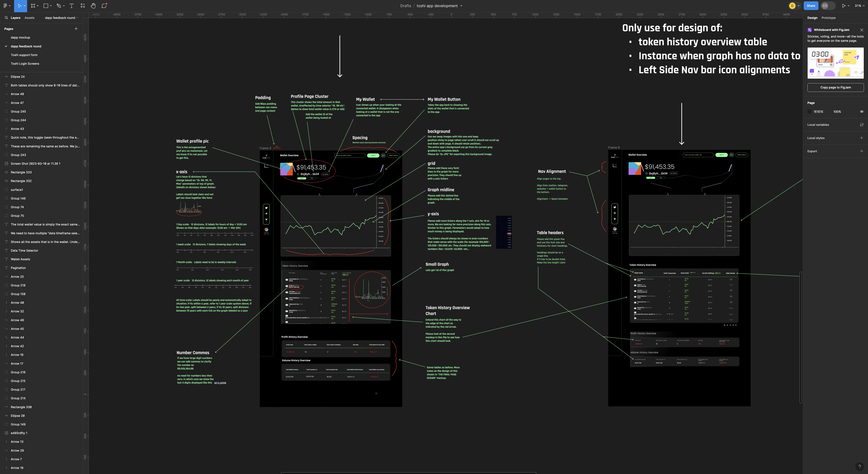Click the present play icon
The width and height of the screenshot is (868, 474).
tap(844, 6)
